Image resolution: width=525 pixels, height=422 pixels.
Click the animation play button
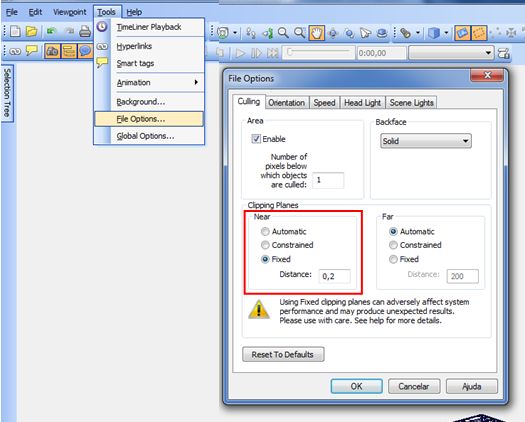[240, 53]
